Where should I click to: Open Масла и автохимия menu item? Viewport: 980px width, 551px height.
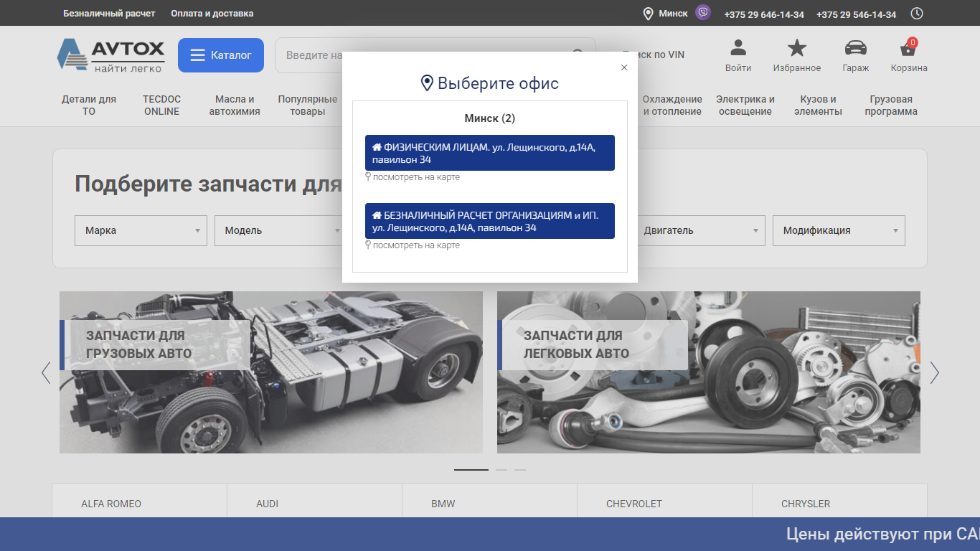(235, 105)
